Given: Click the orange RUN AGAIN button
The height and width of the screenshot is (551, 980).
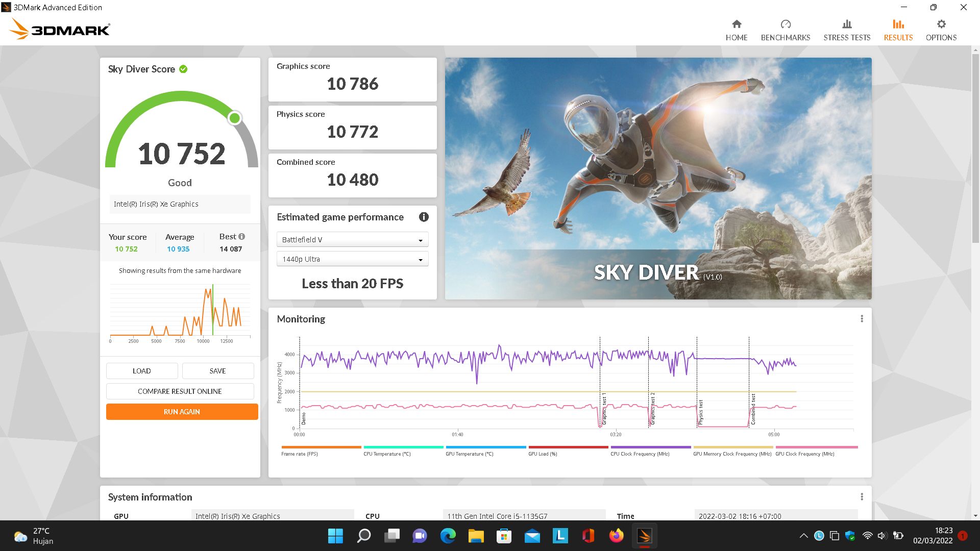Looking at the screenshot, I should tap(182, 412).
